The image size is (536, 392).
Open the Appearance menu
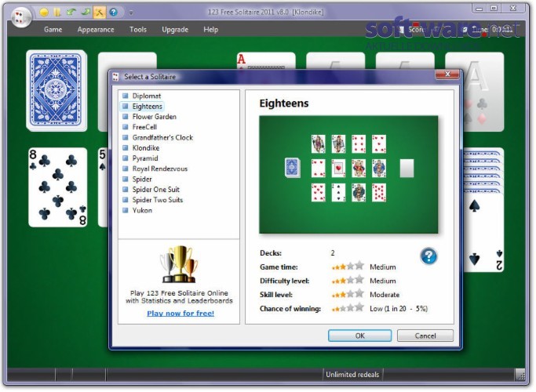tap(96, 30)
